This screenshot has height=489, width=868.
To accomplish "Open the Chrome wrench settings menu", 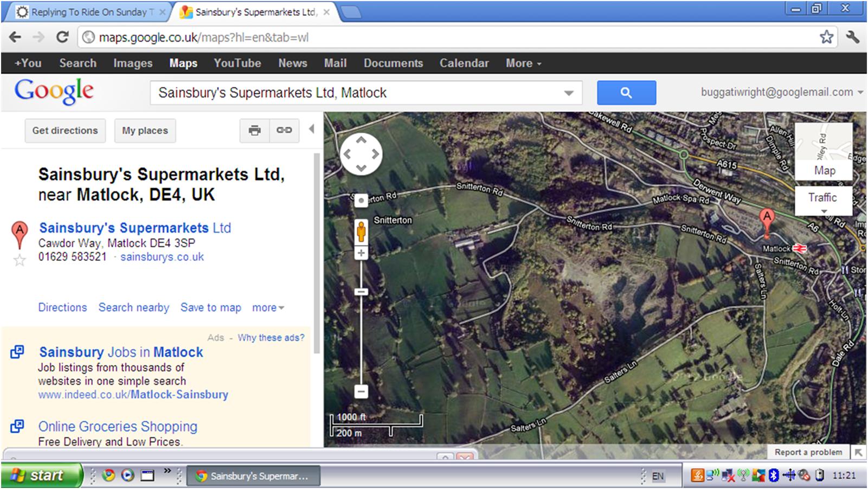I will click(853, 37).
